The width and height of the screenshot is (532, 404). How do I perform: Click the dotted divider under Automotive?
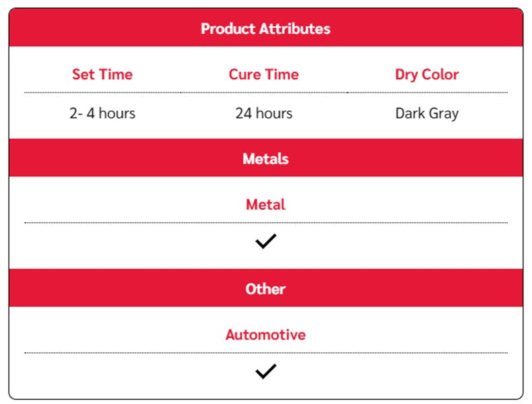click(x=265, y=353)
